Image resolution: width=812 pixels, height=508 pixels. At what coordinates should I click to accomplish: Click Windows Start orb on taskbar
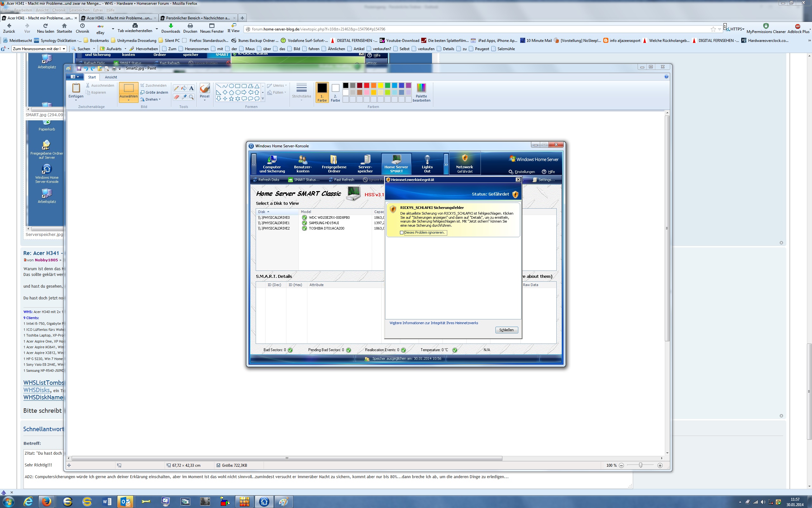[8, 502]
